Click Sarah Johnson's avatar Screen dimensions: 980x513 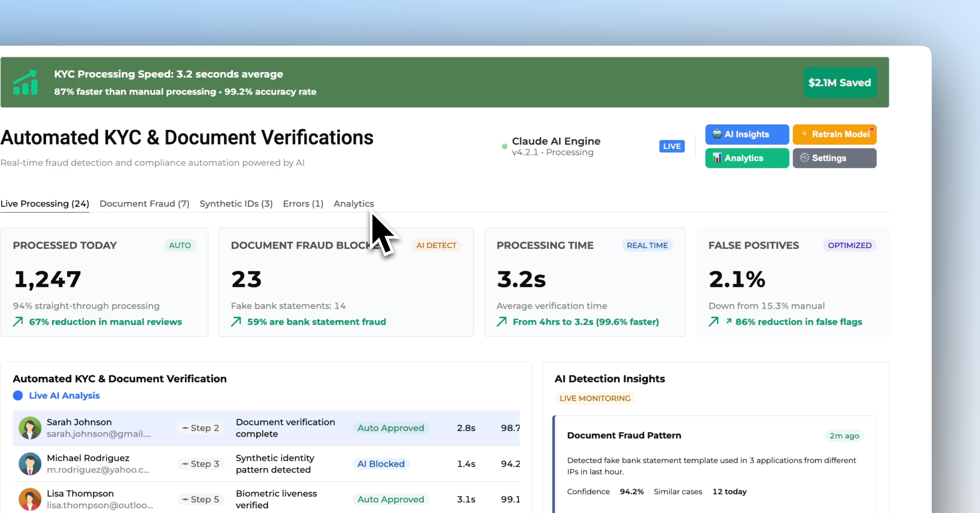coord(30,428)
